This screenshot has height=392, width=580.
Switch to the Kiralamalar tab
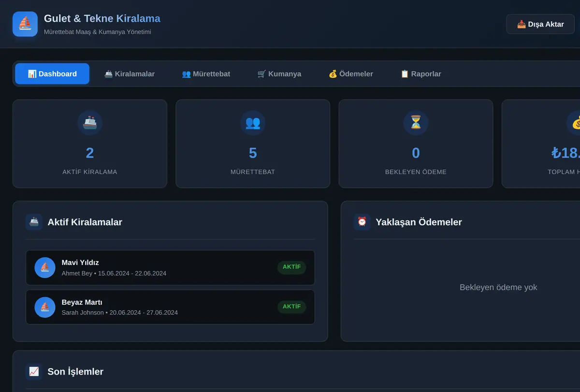tap(130, 74)
